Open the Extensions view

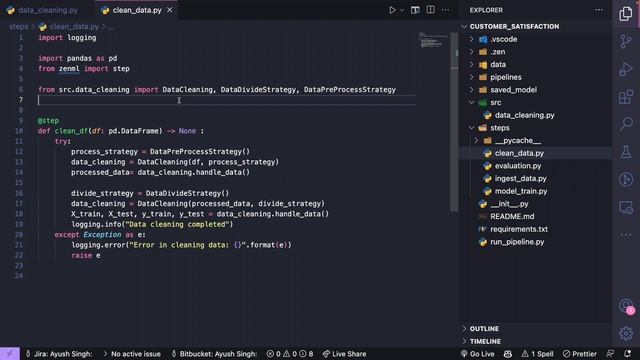[626, 97]
